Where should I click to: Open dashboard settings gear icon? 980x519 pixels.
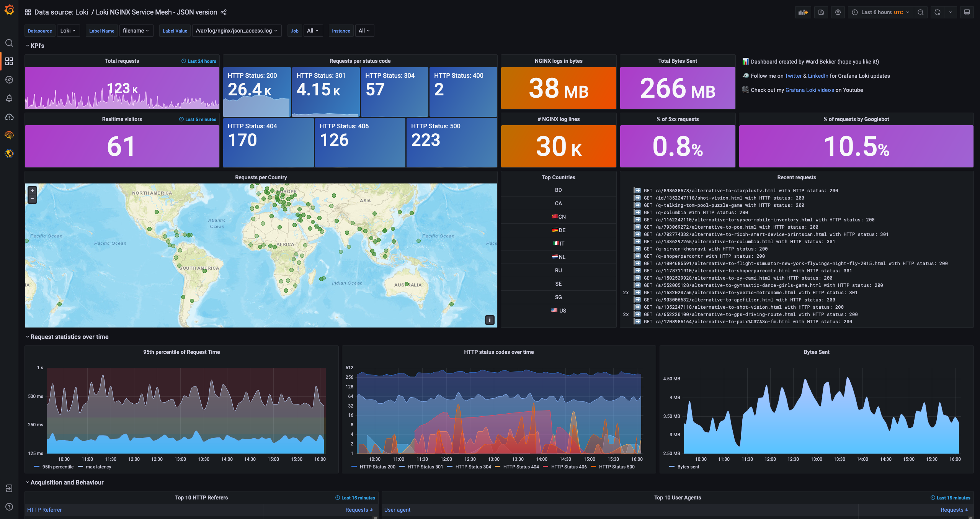click(x=838, y=12)
